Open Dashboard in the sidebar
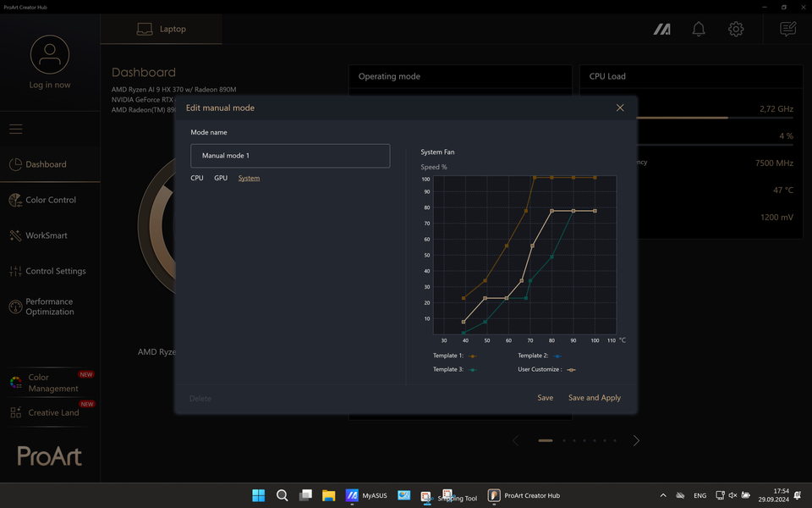 point(50,164)
